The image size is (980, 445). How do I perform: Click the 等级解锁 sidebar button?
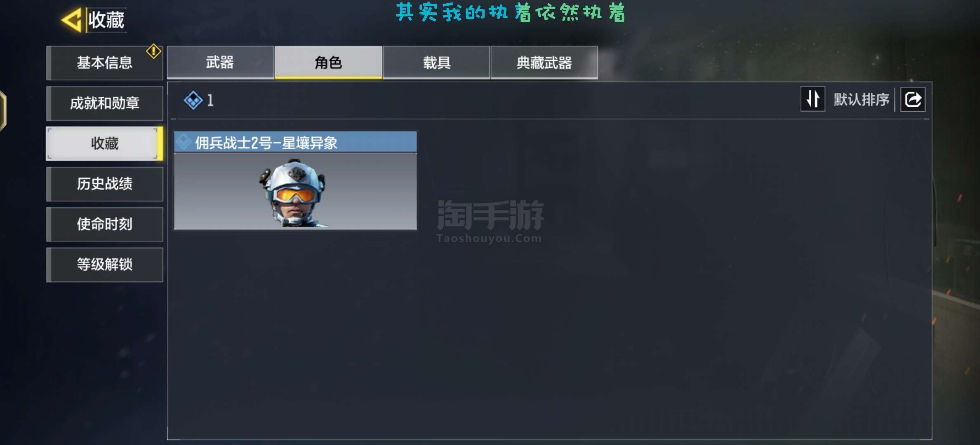pyautogui.click(x=105, y=265)
